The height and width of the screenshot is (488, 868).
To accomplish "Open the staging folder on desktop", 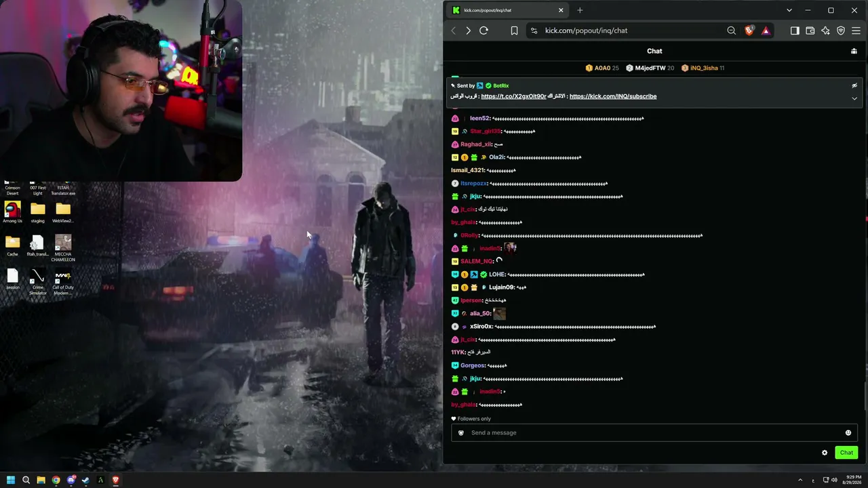I will (38, 212).
